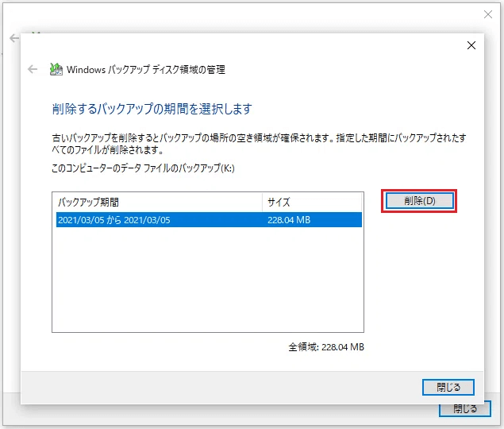This screenshot has height=429, width=504.
Task: Sort by the バックアップ期間 column header
Action: 159,202
